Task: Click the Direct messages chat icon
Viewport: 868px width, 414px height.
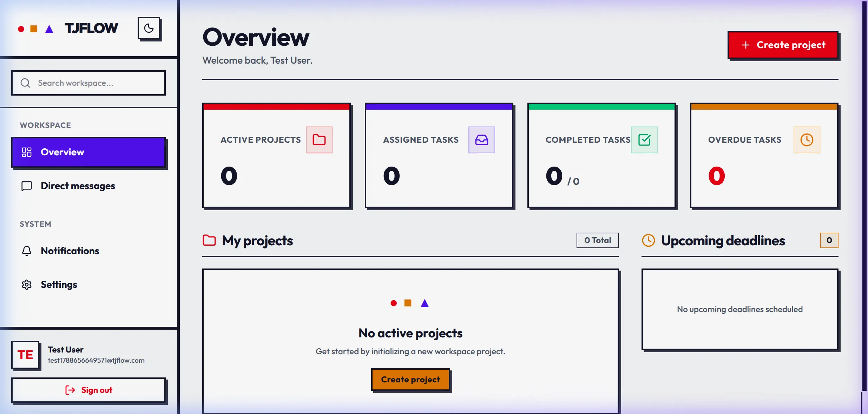Action: 27,186
